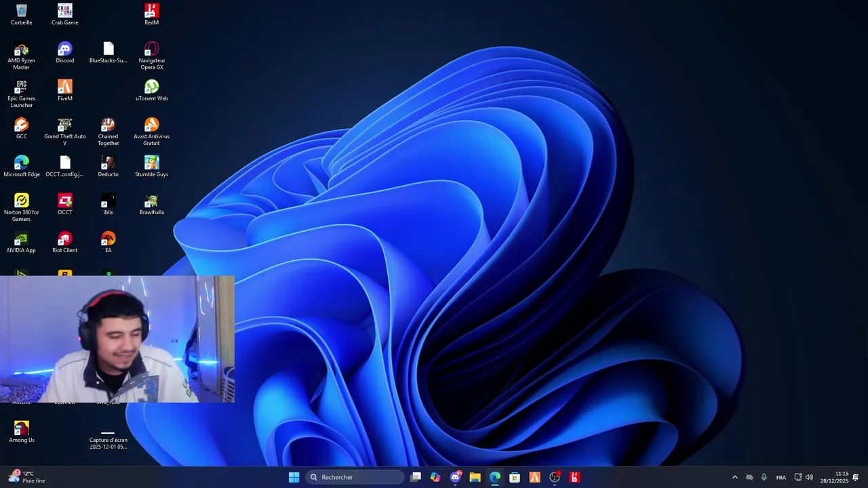Select the Chained Together desktop icon
868x488 pixels.
tap(108, 131)
